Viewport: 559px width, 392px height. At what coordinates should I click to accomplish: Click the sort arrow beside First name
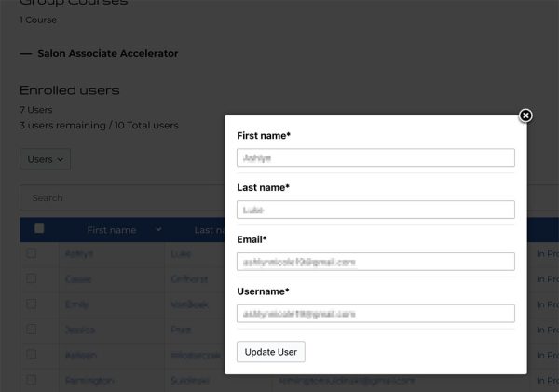pyautogui.click(x=158, y=229)
